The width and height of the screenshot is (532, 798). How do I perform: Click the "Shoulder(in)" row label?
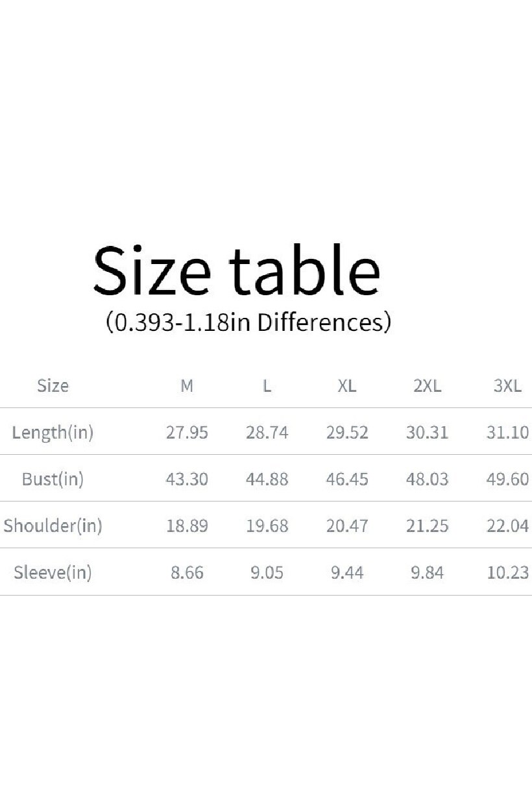click(53, 526)
